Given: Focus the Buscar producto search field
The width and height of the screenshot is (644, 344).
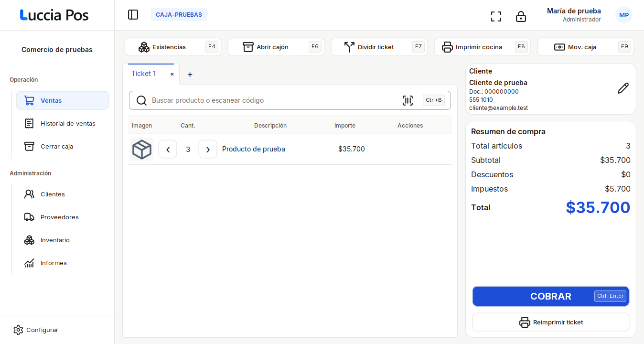Looking at the screenshot, I should [x=290, y=100].
